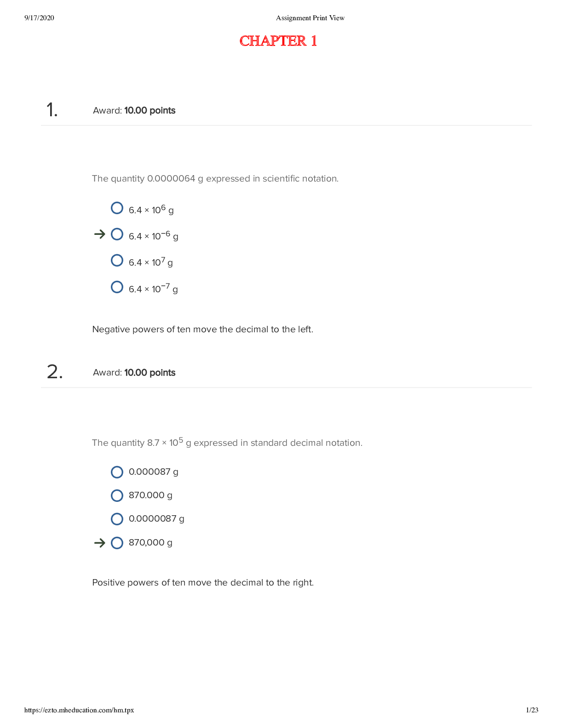Select the 6.4 × 10⁻⁶ g radio button

(x=117, y=234)
